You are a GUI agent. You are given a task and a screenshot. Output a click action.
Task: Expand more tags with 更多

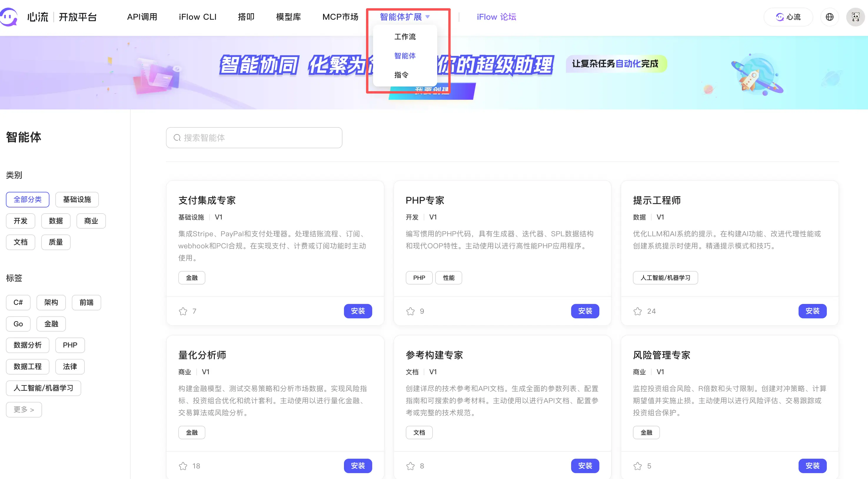(24, 410)
